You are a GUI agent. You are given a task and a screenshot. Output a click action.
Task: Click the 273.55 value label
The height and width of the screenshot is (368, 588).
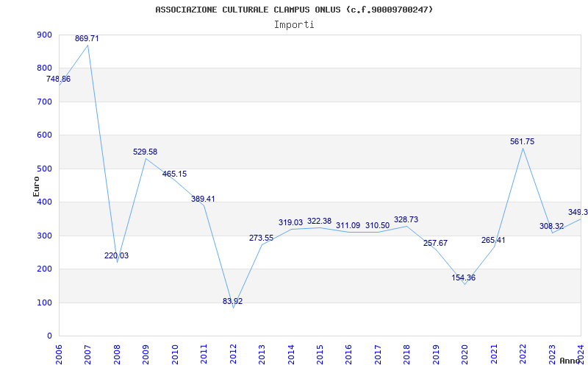click(262, 238)
